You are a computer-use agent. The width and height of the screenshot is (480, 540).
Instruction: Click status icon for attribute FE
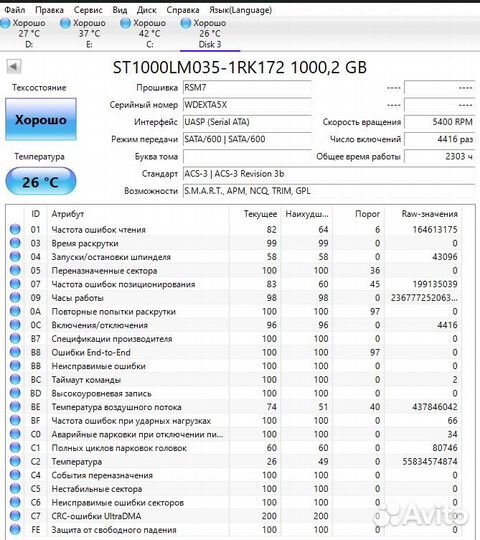point(15,529)
